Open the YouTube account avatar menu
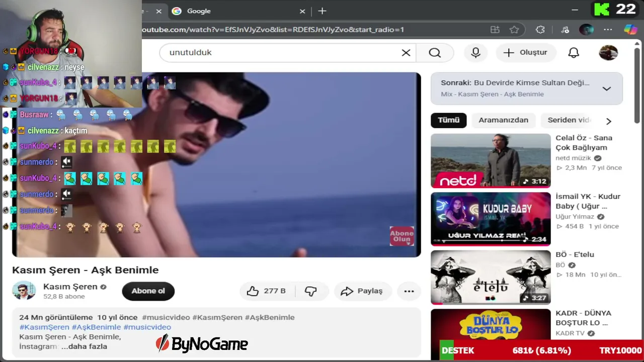This screenshot has width=644, height=362. (608, 53)
